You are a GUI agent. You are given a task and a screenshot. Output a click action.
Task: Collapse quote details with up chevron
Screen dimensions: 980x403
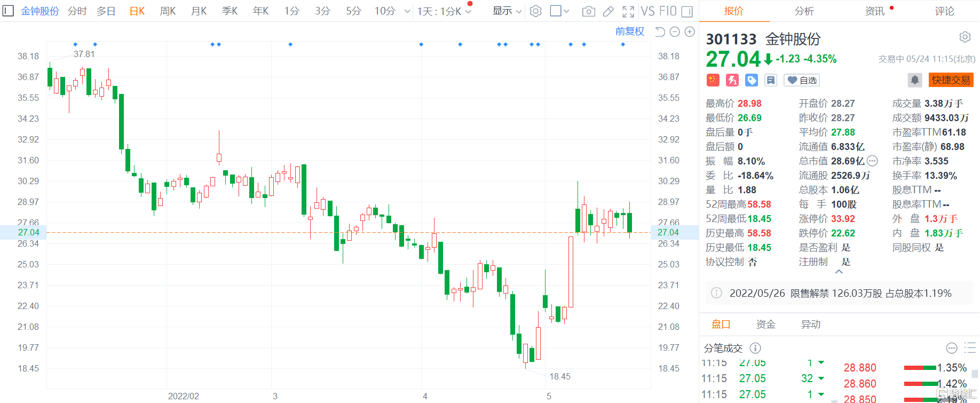(839, 272)
